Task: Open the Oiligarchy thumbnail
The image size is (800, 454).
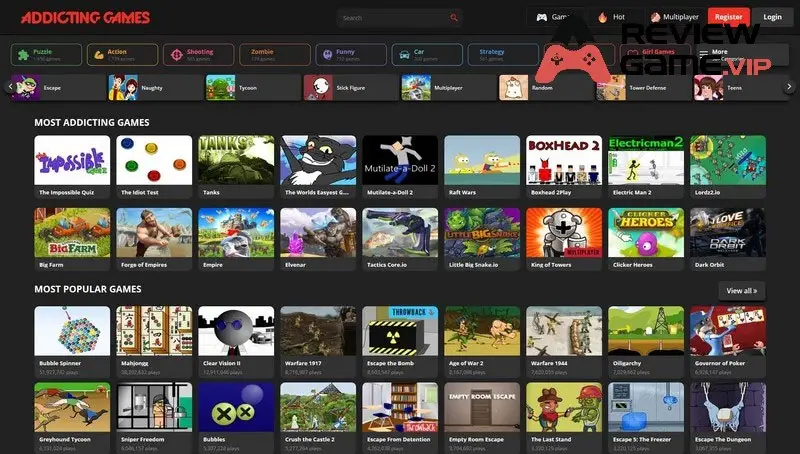Action: 646,331
